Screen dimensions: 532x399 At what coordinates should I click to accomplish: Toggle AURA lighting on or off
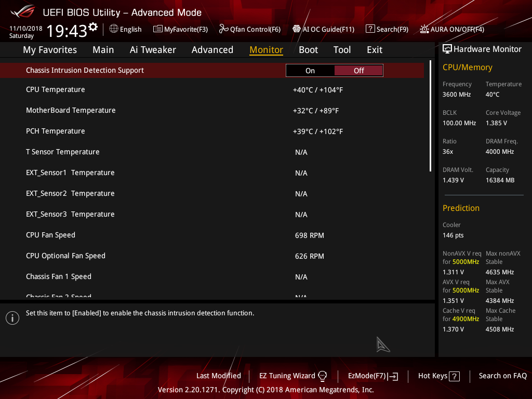[451, 29]
